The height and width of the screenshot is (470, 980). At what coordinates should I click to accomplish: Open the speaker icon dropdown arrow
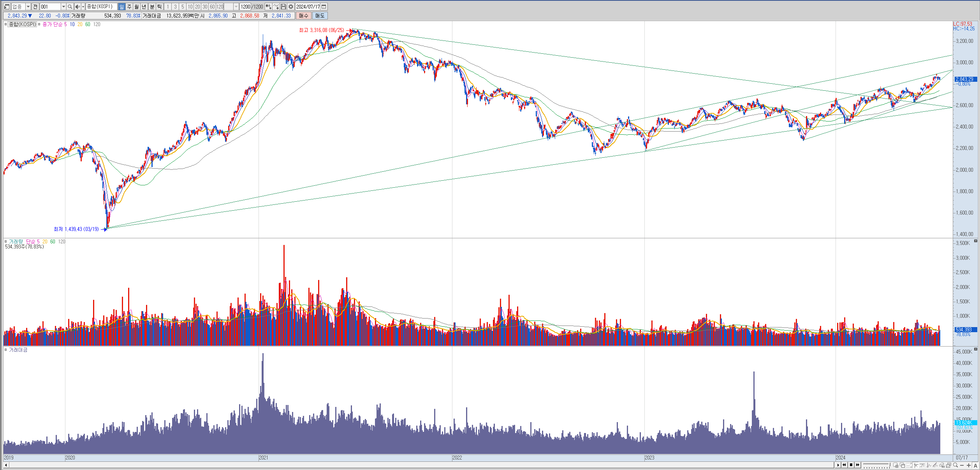(x=83, y=7)
